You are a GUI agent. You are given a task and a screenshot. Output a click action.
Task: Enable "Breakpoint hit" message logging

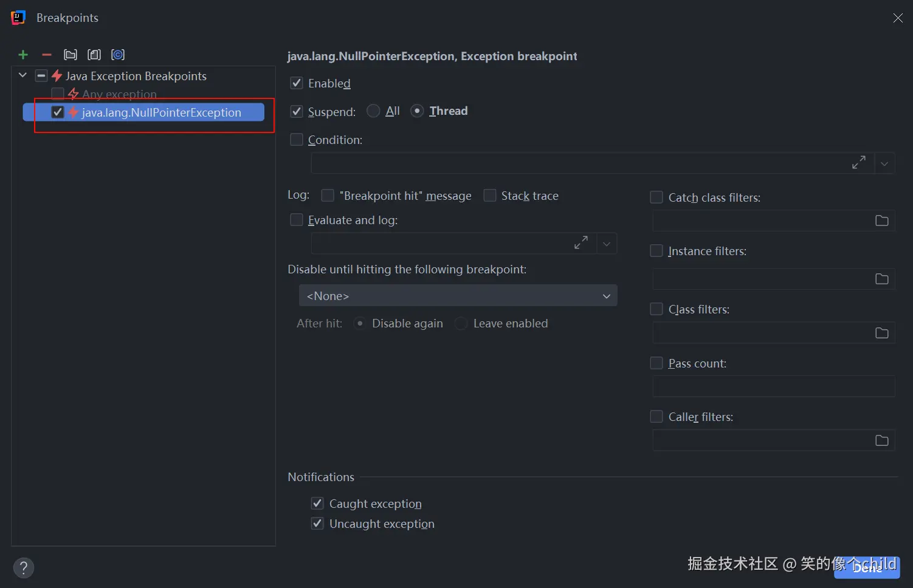click(x=328, y=196)
